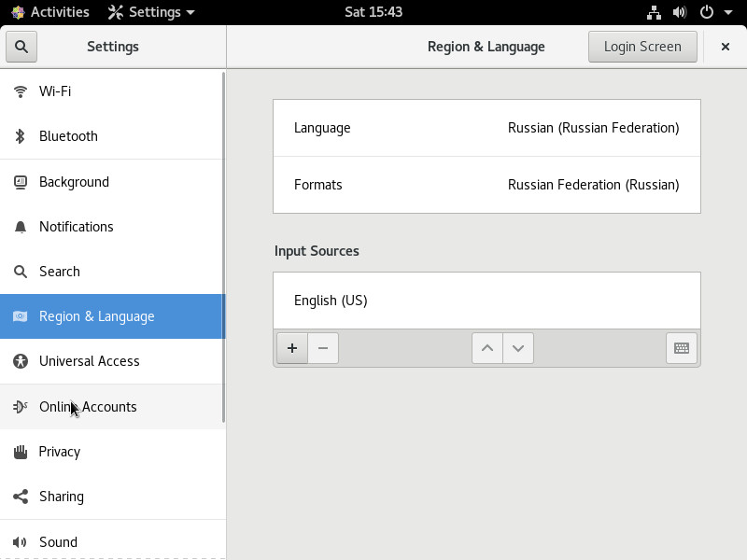Image resolution: width=747 pixels, height=560 pixels.
Task: Select the English (US) input source
Action: click(486, 301)
